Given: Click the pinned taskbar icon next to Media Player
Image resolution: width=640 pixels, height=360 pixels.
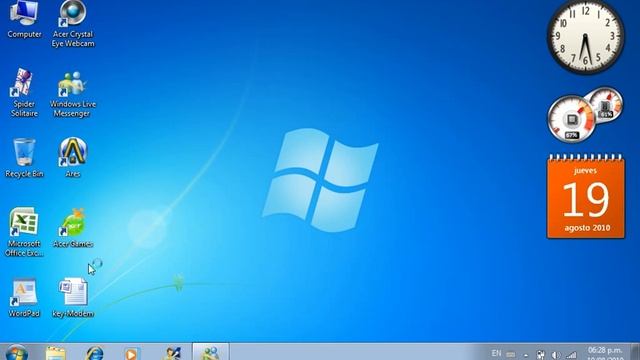Looking at the screenshot, I should coord(173,353).
